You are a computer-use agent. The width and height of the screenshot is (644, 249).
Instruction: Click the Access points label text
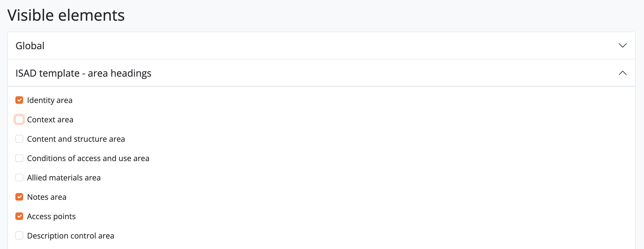tap(51, 216)
